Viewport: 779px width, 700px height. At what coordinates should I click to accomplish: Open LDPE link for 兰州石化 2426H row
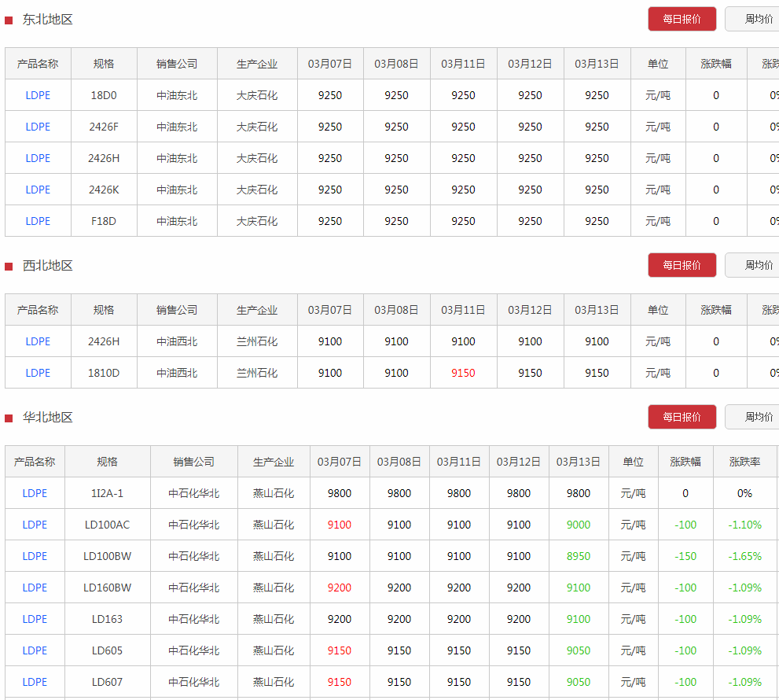coord(38,341)
